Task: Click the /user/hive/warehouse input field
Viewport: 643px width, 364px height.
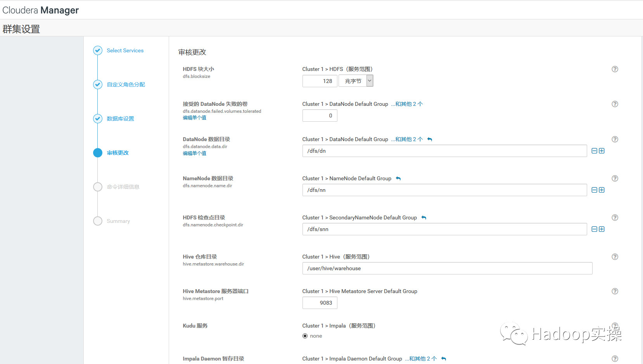Action: click(x=447, y=268)
